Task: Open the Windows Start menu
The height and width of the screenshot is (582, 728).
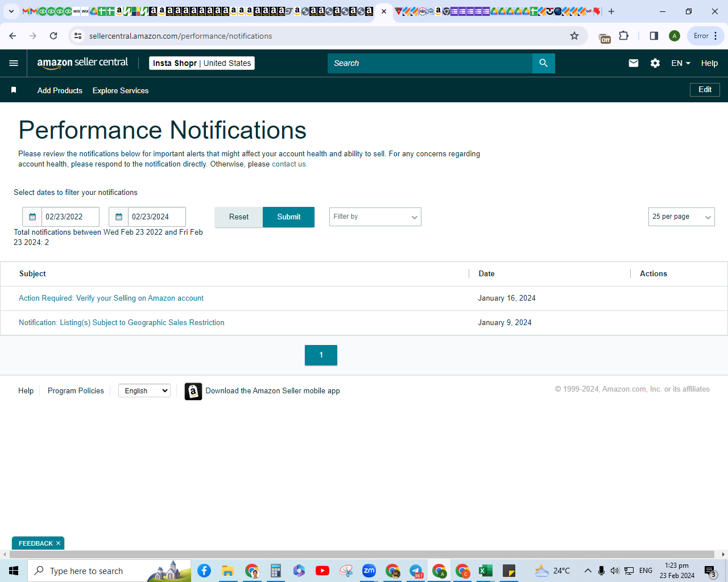Action: [14, 571]
